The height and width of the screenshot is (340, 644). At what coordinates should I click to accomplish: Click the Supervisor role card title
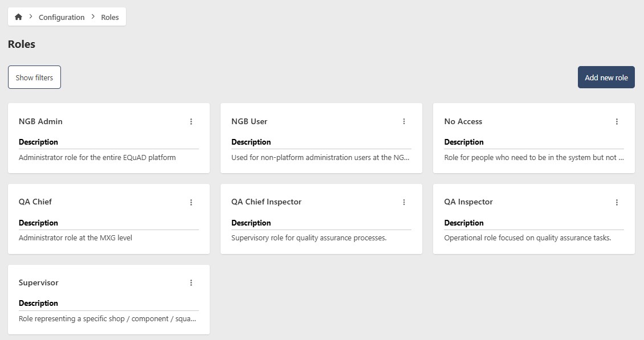(x=38, y=282)
